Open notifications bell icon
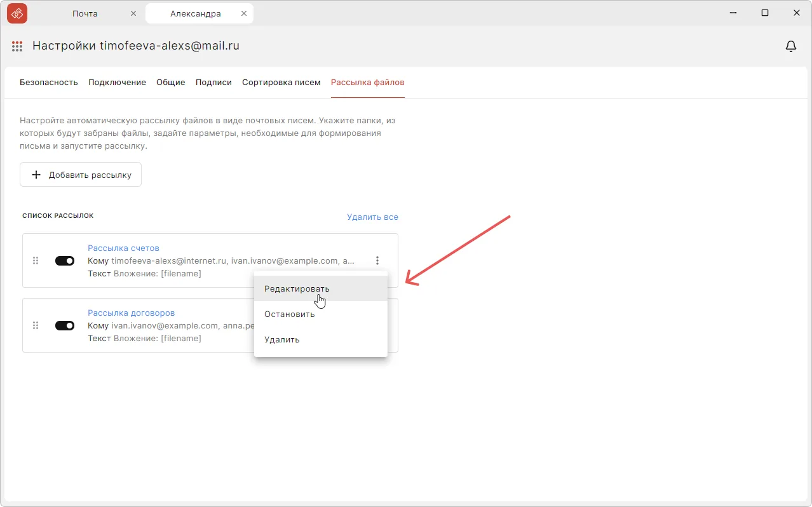812x507 pixels. [791, 46]
